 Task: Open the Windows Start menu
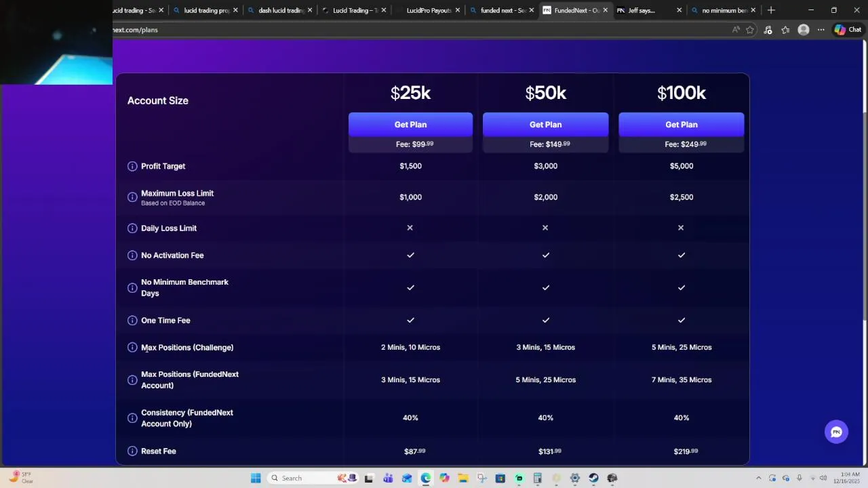coord(256,478)
